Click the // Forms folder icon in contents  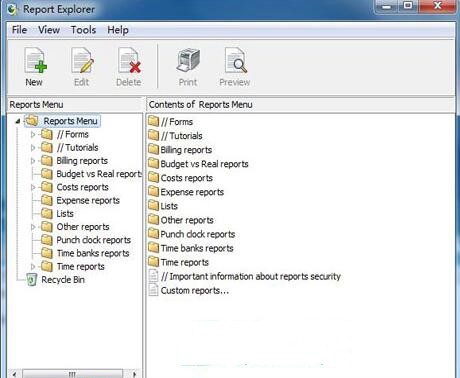tap(153, 121)
